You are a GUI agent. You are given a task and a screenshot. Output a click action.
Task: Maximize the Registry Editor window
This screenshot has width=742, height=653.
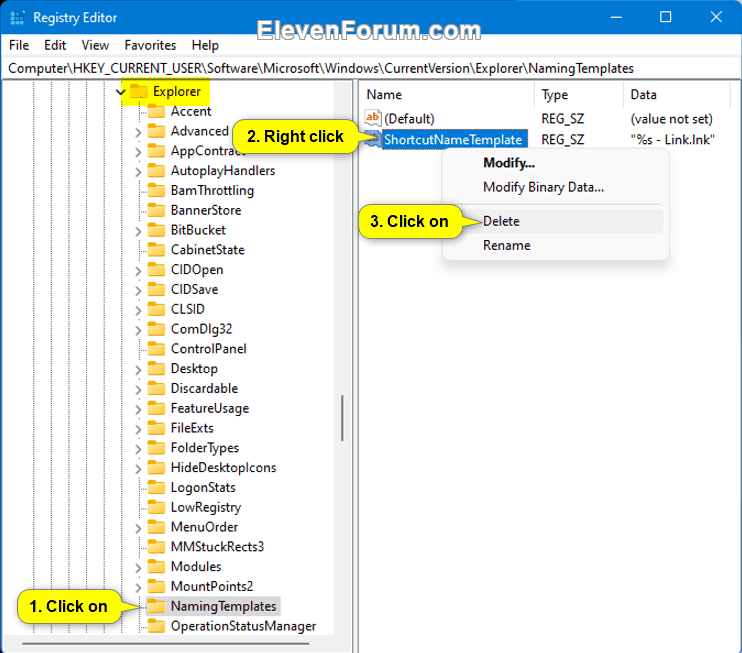[665, 17]
